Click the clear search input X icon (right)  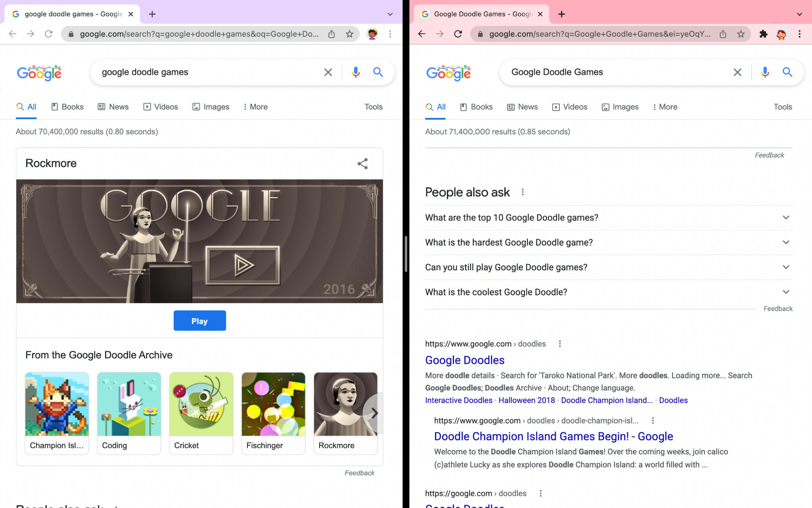coord(738,72)
